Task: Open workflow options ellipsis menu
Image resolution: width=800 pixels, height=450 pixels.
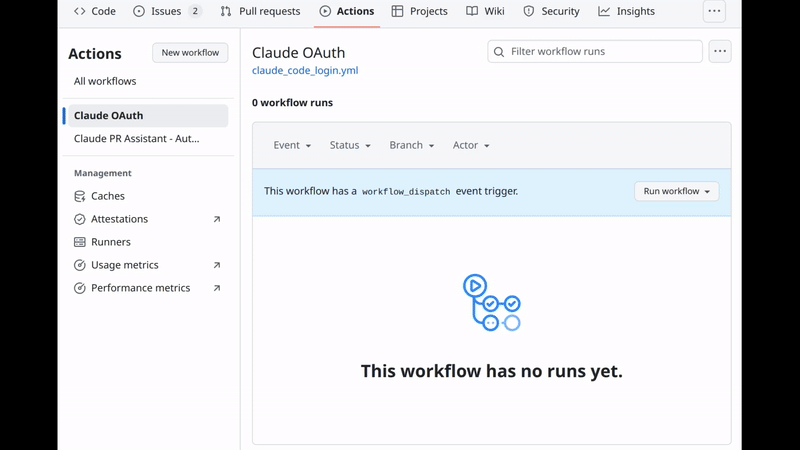Action: (720, 52)
